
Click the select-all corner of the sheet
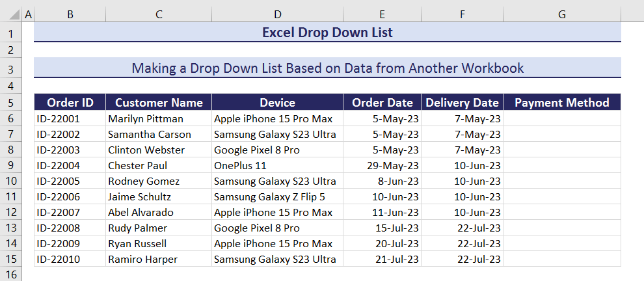[x=11, y=14]
